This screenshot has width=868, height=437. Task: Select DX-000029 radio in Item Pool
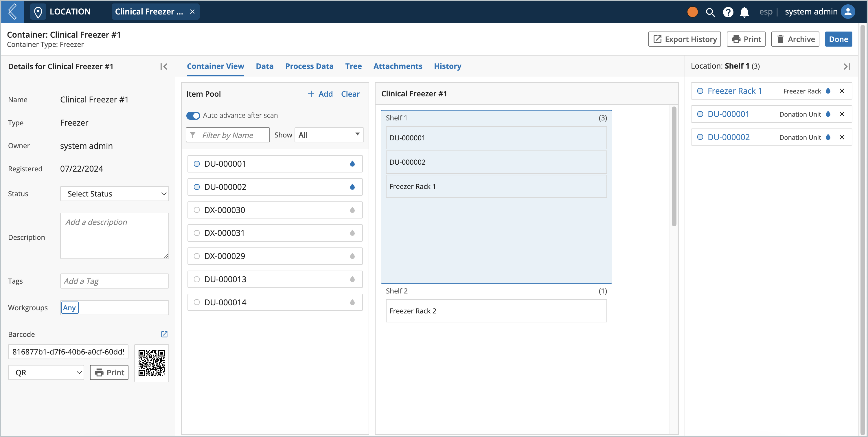(x=197, y=256)
